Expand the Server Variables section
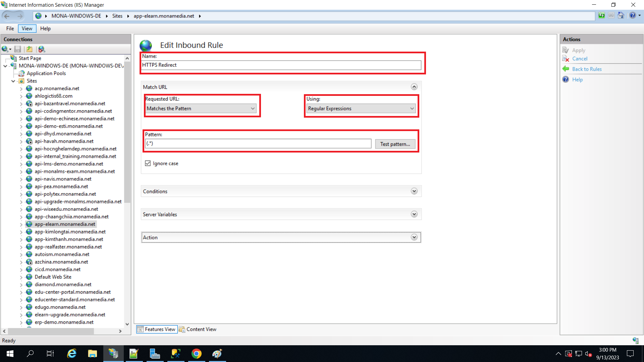Screen dimensions: 644x362 [414, 214]
